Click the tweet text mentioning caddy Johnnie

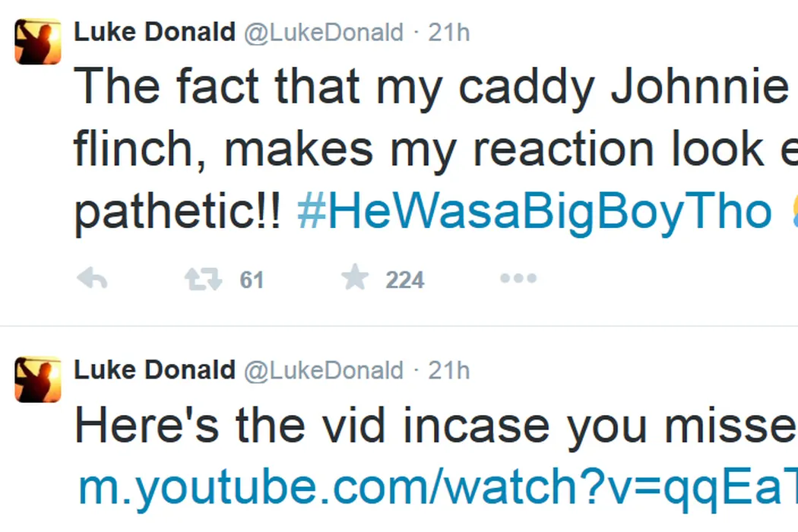pos(430,87)
